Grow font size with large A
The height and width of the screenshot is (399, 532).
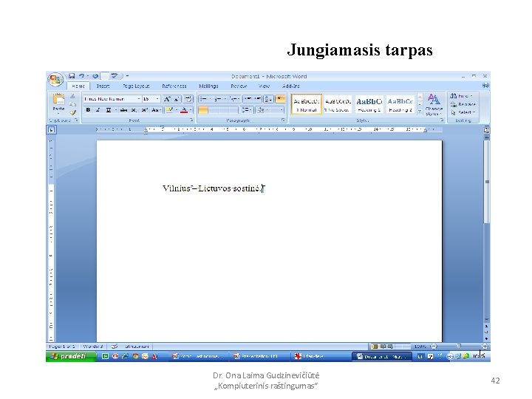(x=167, y=99)
